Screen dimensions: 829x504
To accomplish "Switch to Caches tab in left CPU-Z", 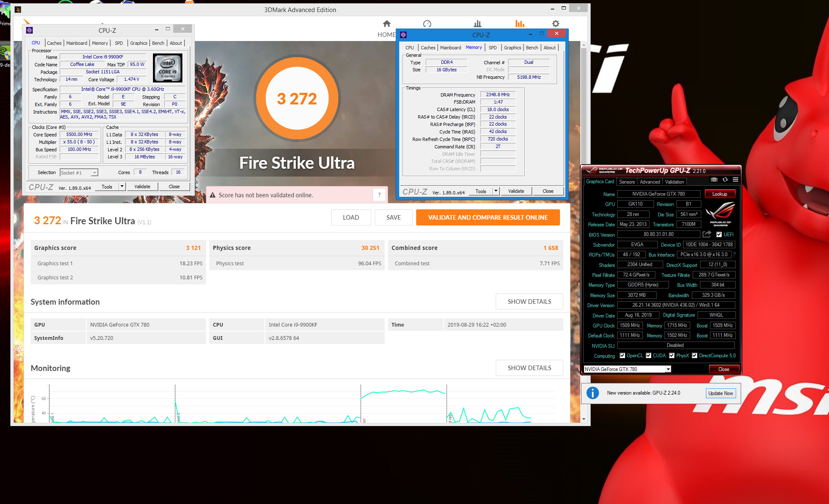I will click(54, 43).
